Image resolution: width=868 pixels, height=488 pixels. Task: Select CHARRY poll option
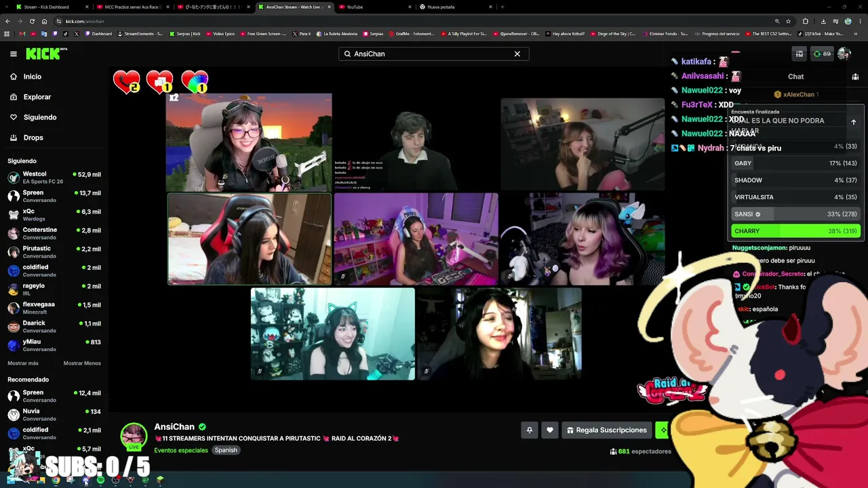(795, 231)
